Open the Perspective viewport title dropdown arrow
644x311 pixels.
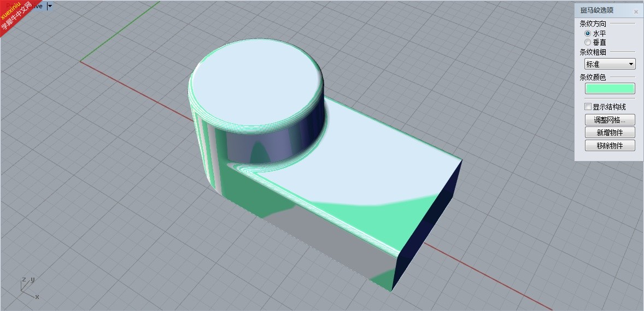coord(50,6)
